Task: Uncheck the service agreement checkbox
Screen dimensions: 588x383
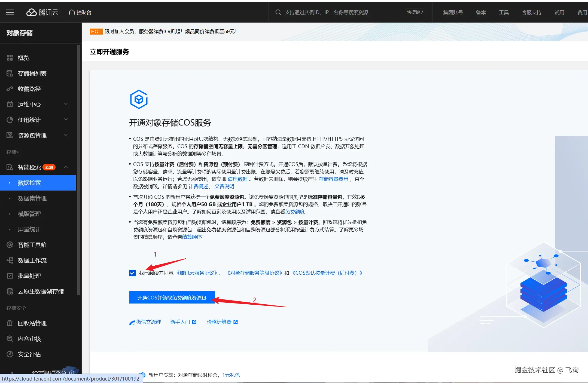Action: pos(132,273)
